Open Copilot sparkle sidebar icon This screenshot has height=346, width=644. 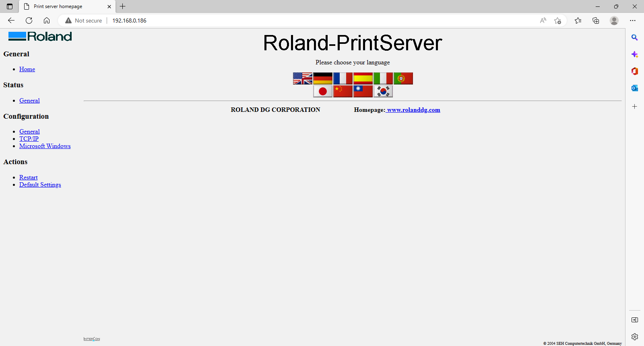(635, 54)
